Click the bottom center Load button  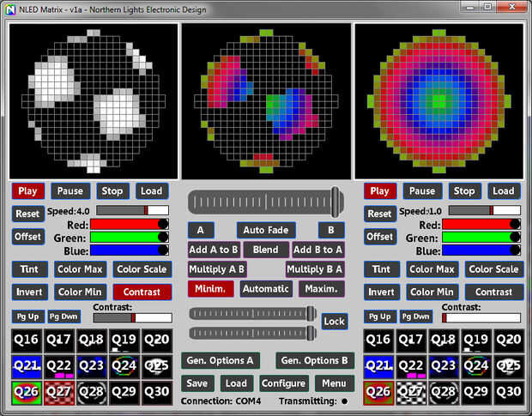pyautogui.click(x=237, y=383)
